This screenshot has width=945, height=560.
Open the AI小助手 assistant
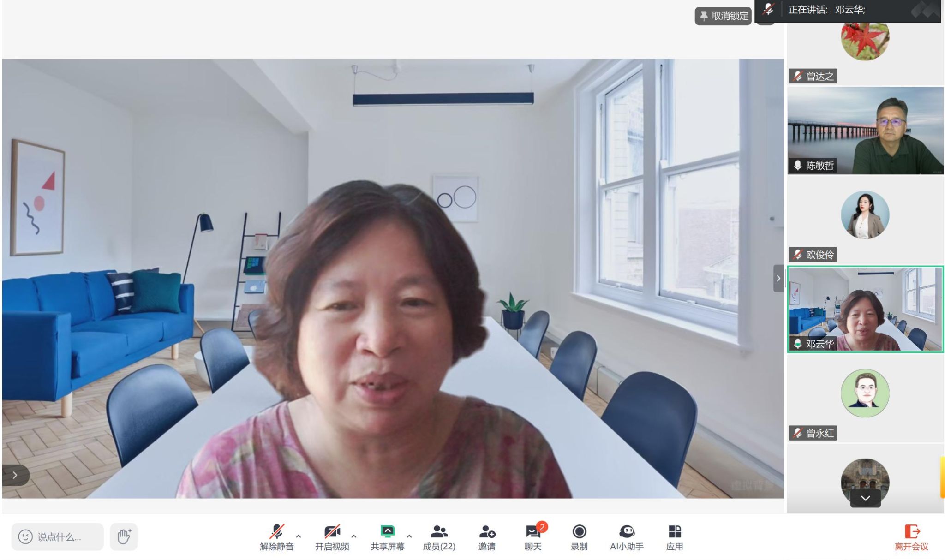627,532
